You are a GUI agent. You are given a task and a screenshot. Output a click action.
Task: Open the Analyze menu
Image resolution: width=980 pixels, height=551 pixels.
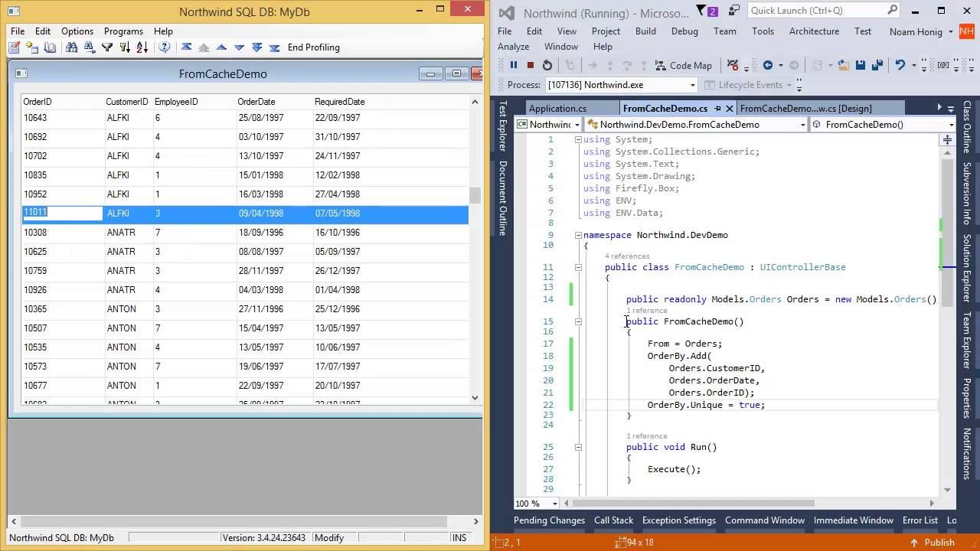513,47
